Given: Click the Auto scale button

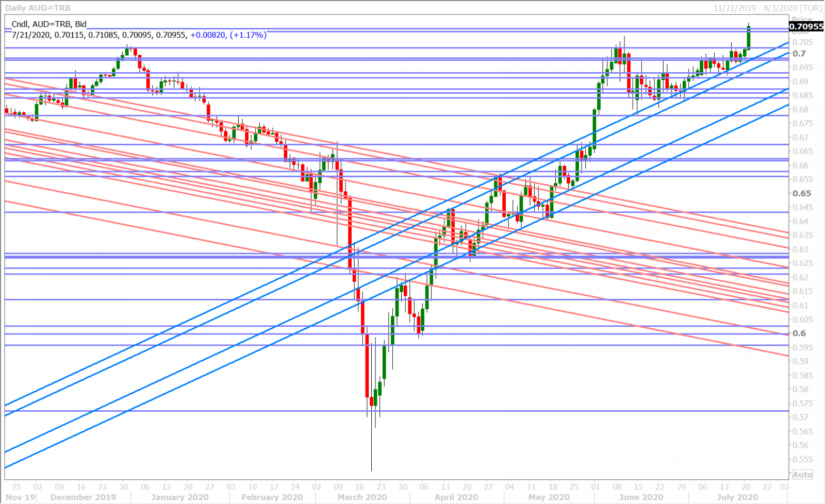Looking at the screenshot, I should click(802, 474).
